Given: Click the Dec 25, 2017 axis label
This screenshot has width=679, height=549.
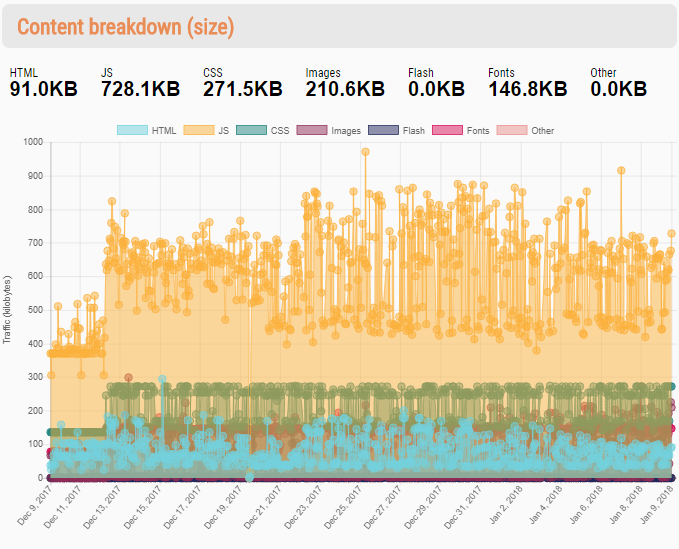Looking at the screenshot, I should [x=343, y=506].
